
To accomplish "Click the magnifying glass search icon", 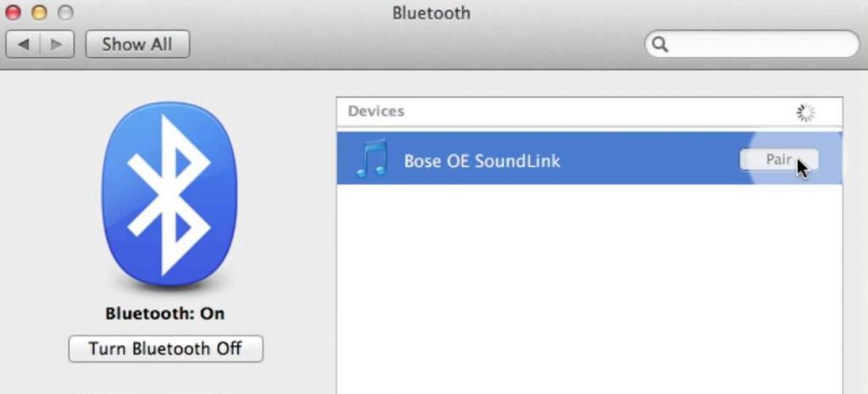I will click(x=659, y=44).
